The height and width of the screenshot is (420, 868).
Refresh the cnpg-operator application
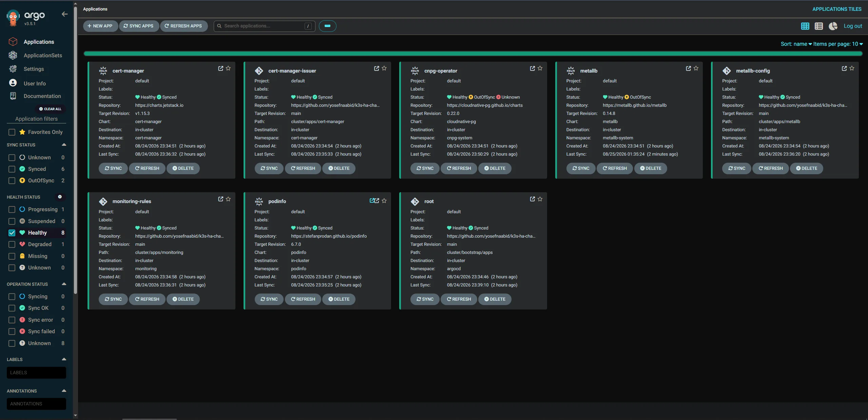click(x=459, y=168)
